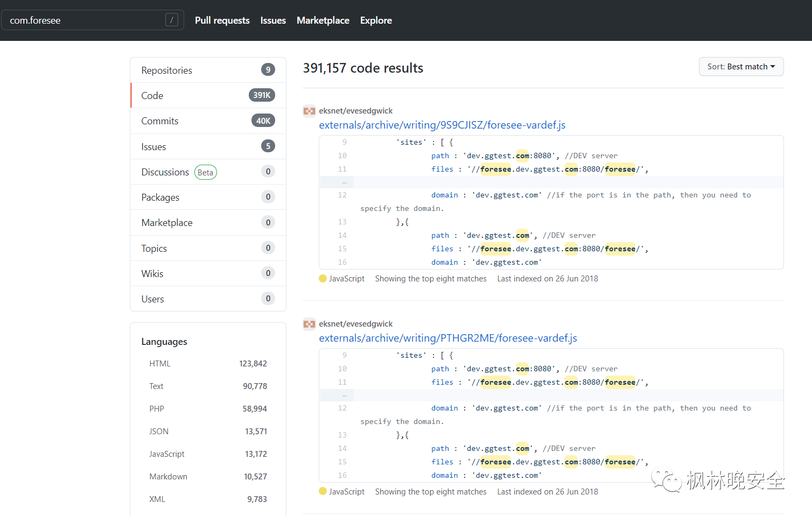Filter results by XML language
The image size is (812, 516).
(x=208, y=499)
